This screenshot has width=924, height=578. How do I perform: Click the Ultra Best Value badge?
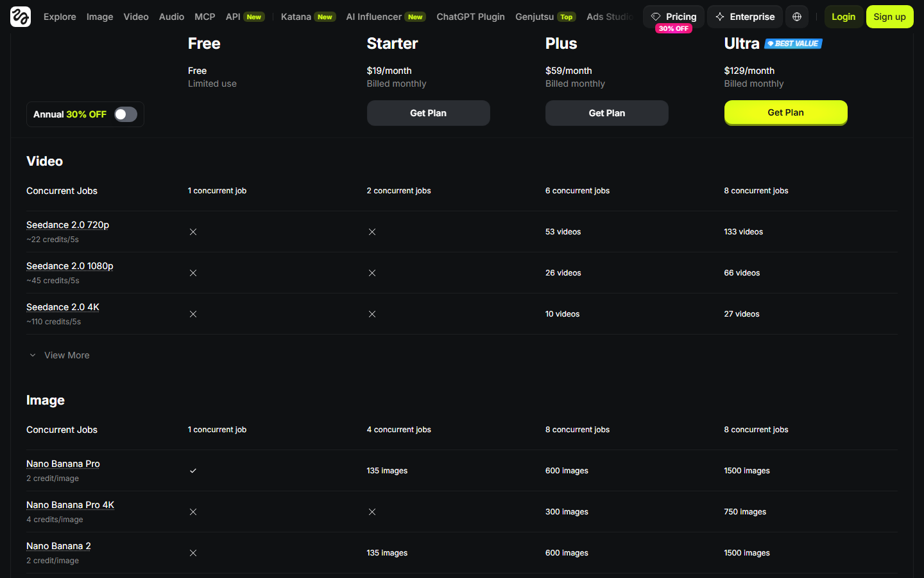[x=793, y=44]
